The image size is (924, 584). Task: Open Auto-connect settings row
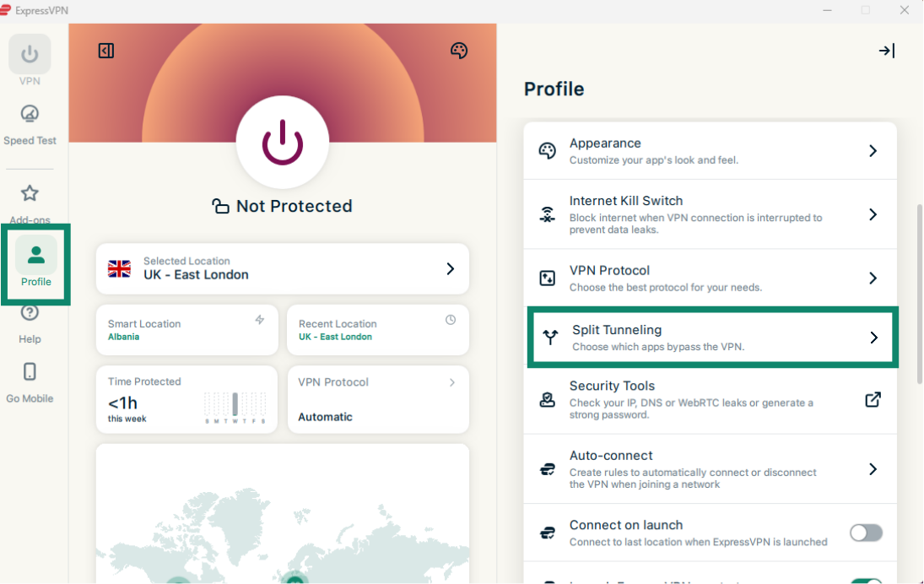pos(711,470)
